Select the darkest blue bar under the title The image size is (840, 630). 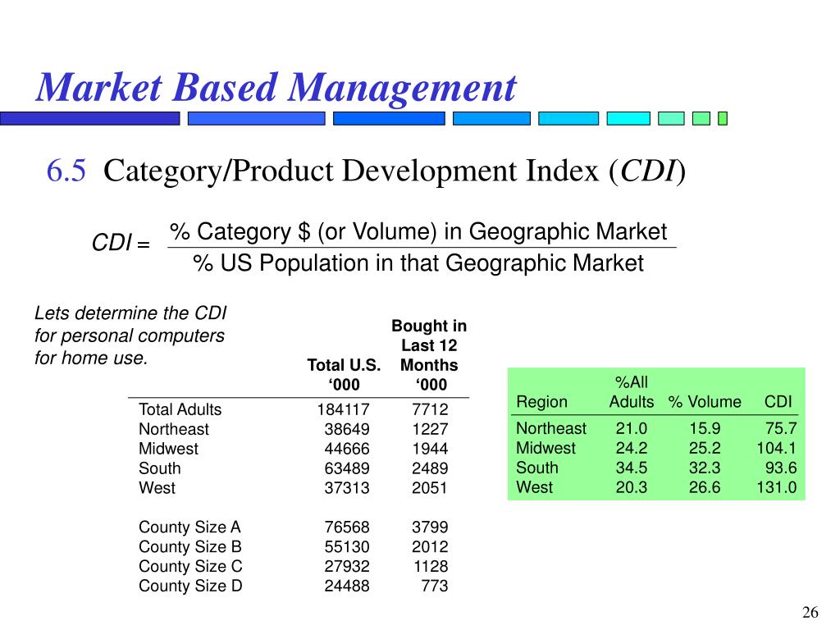point(89,118)
